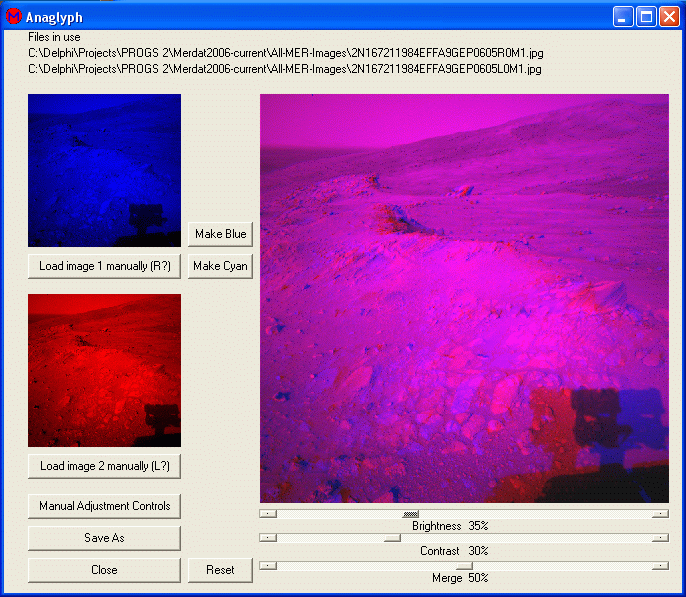Load image 1 manually (R?)
This screenshot has height=597, width=686.
105,266
